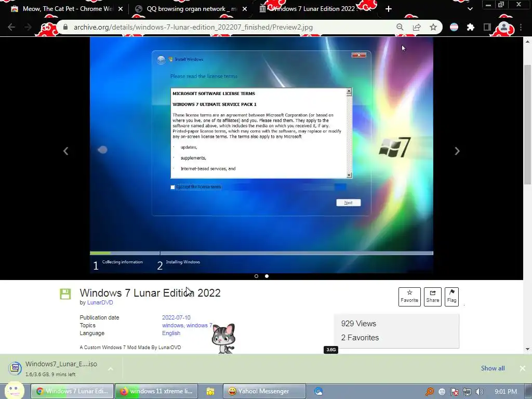
Task: Open the LunarDVD uploader link
Action: coord(100,303)
